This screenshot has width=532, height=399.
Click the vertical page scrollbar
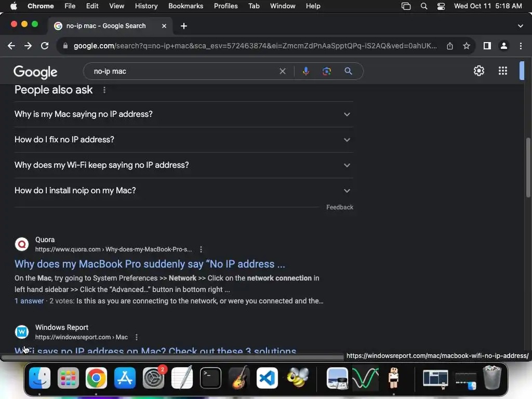point(528,167)
